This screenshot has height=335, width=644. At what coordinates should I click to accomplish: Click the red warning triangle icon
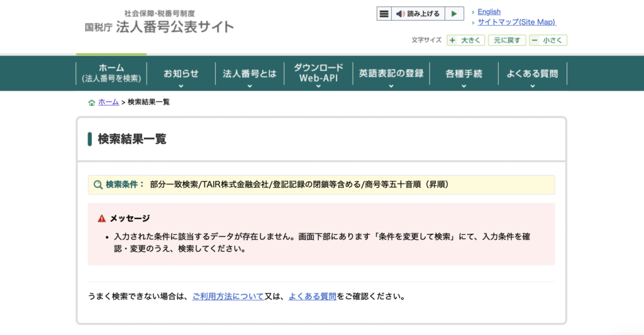101,219
